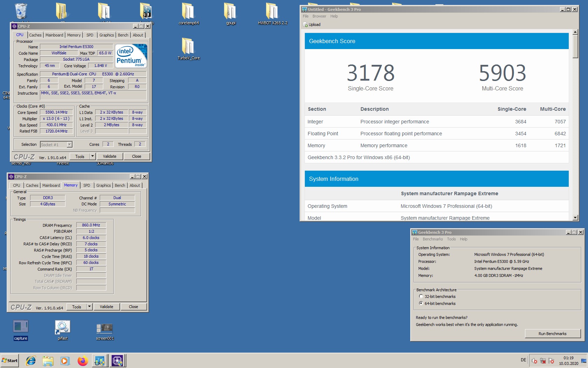Open the HWBOT X265 2.2 folder
The image size is (588, 368).
[272, 14]
